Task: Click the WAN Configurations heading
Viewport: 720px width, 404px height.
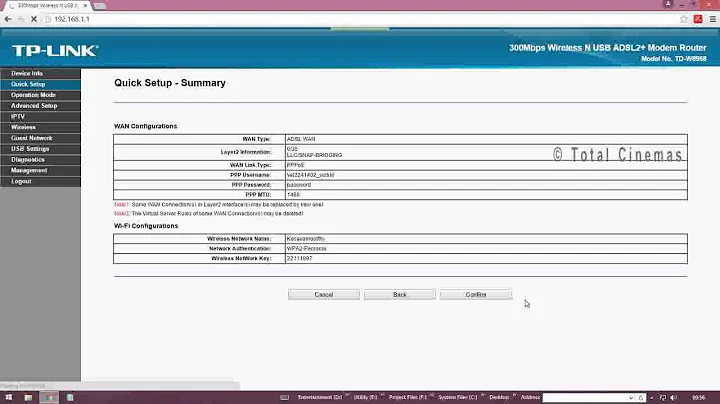Action: coord(146,126)
